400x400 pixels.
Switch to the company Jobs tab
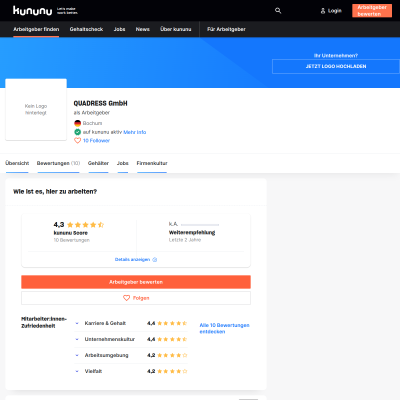[123, 163]
